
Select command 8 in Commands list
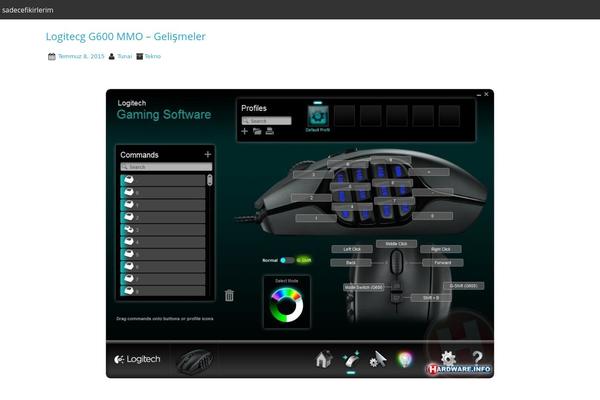click(163, 291)
